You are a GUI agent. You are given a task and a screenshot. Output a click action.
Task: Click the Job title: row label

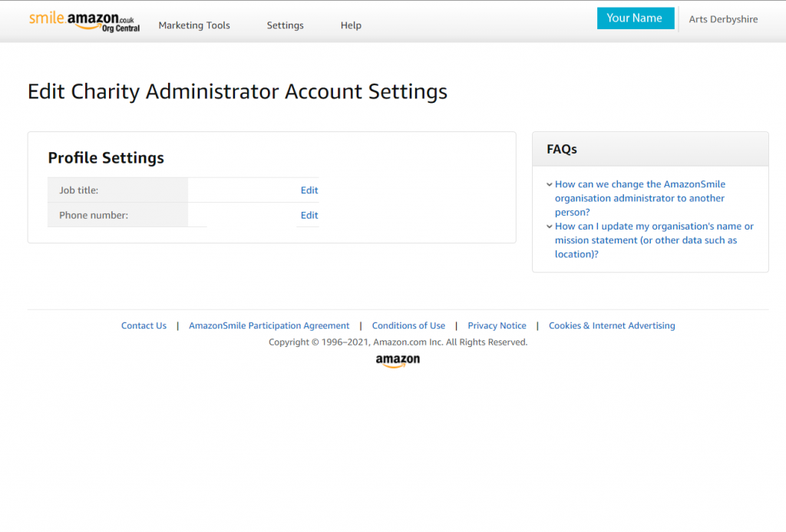[79, 190]
